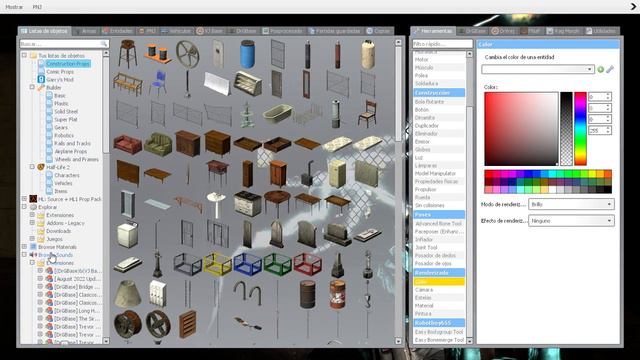Spawn the green couch prop
This screenshot has height=360, width=640.
[x=158, y=144]
